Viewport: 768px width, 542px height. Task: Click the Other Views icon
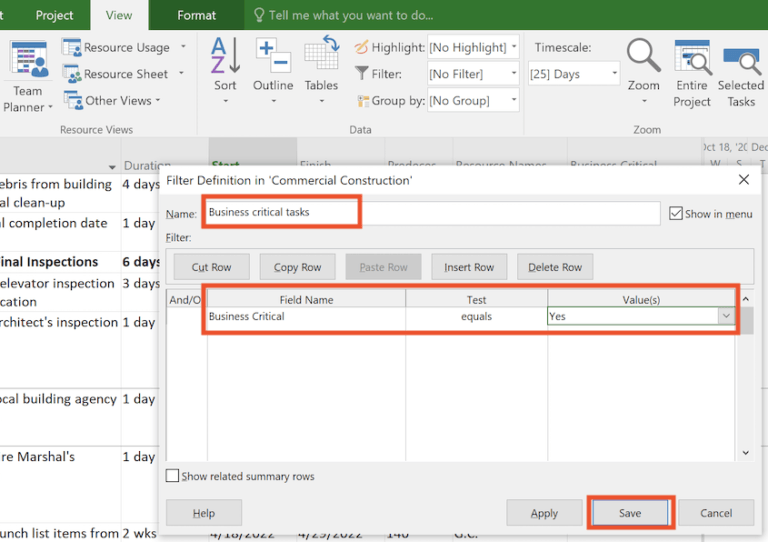click(x=73, y=100)
